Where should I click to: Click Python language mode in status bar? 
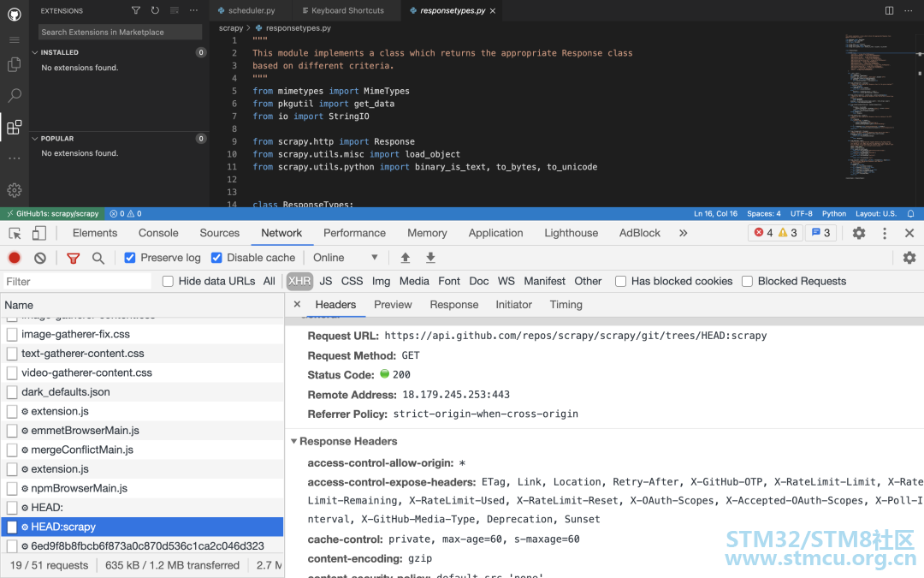(x=834, y=213)
